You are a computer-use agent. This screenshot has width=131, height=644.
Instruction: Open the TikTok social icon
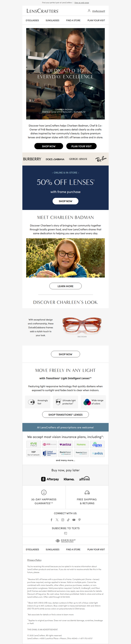pyautogui.click(x=68, y=520)
